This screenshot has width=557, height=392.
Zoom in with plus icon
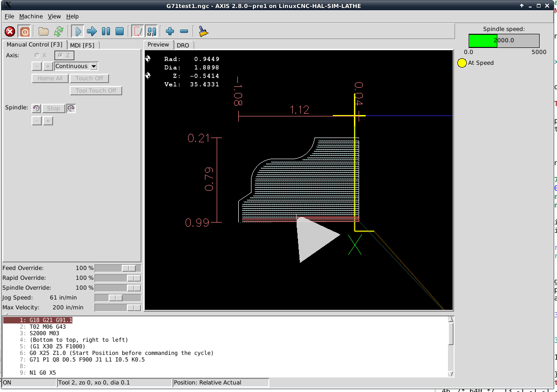170,31
